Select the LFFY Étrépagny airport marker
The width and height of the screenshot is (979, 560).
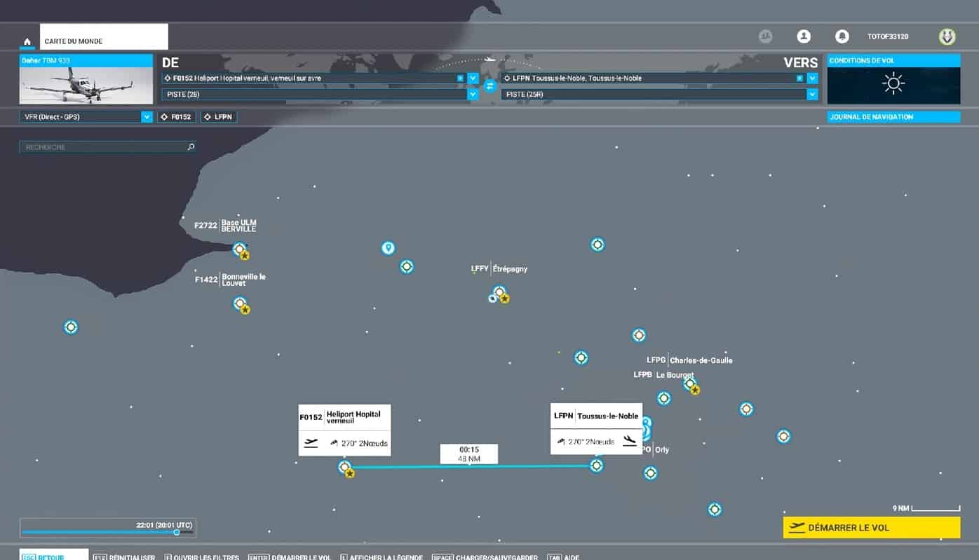pos(499,292)
